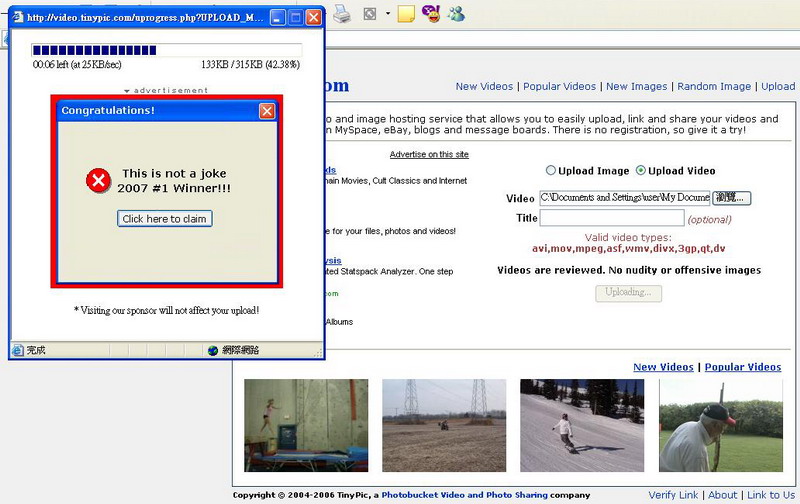Launch the MSN Messenger toolbar icon
Screen dimensions: 800x504
(456, 14)
